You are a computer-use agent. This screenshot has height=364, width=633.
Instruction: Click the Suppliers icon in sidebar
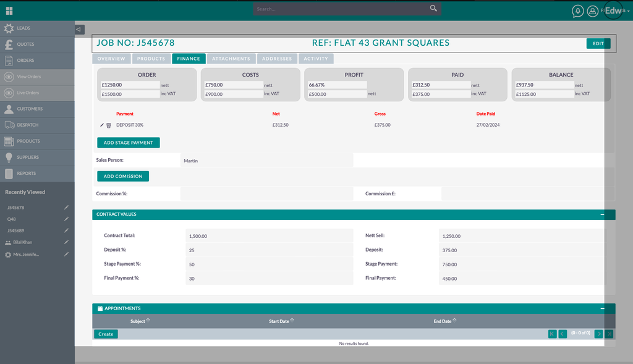pos(10,157)
